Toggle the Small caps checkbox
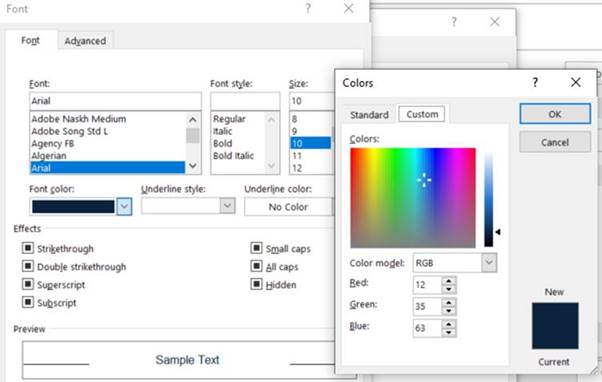Screen dimensions: 602x382 [256, 248]
